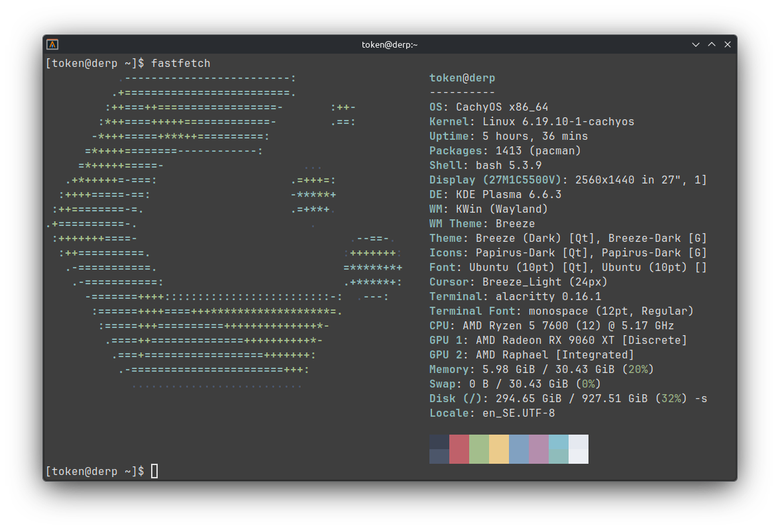Click the red color block
The width and height of the screenshot is (780, 532).
coord(459,449)
